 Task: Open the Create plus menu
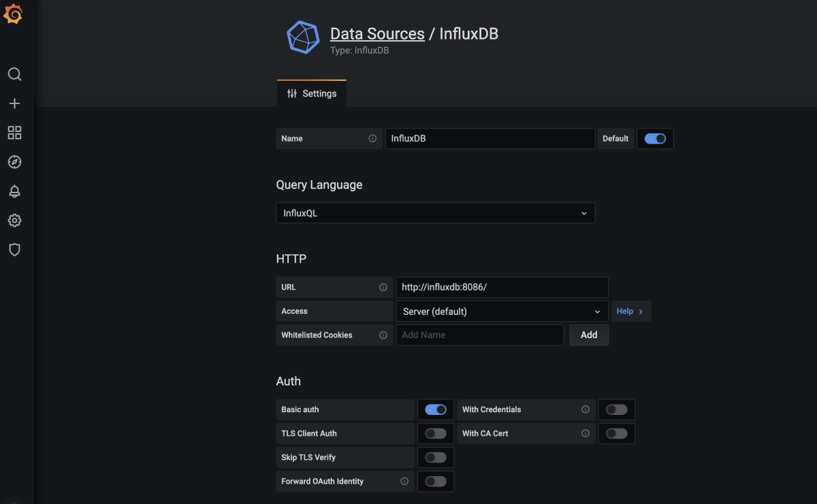coord(14,103)
